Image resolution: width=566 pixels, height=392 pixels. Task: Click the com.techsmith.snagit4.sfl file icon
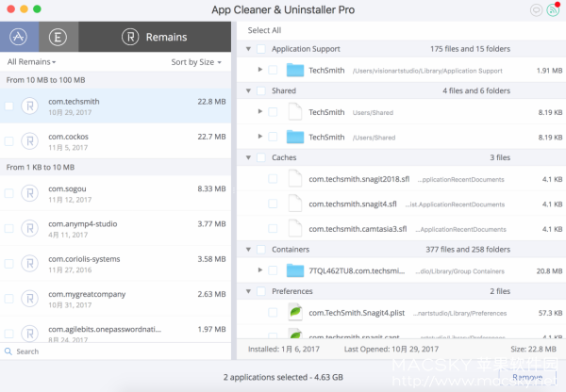tap(295, 204)
